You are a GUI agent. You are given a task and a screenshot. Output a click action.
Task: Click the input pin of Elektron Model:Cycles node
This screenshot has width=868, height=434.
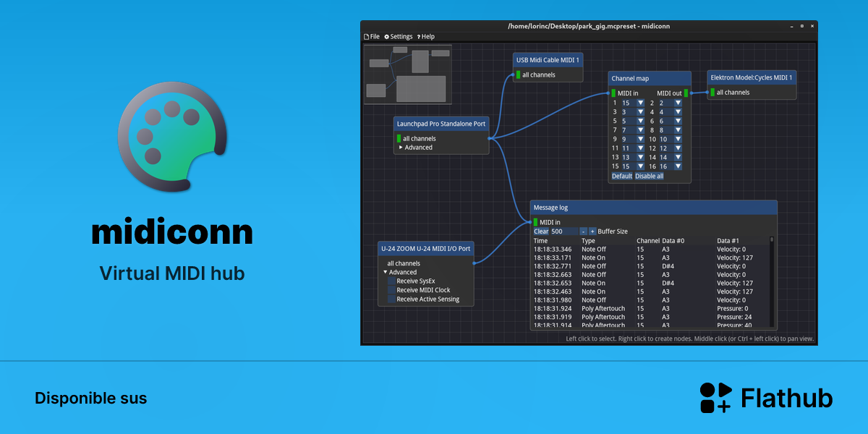click(707, 92)
